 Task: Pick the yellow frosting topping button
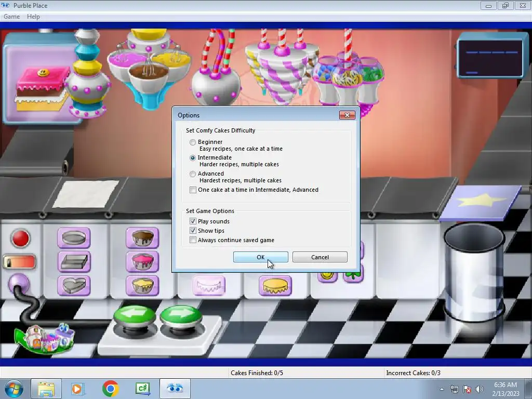[x=275, y=285]
